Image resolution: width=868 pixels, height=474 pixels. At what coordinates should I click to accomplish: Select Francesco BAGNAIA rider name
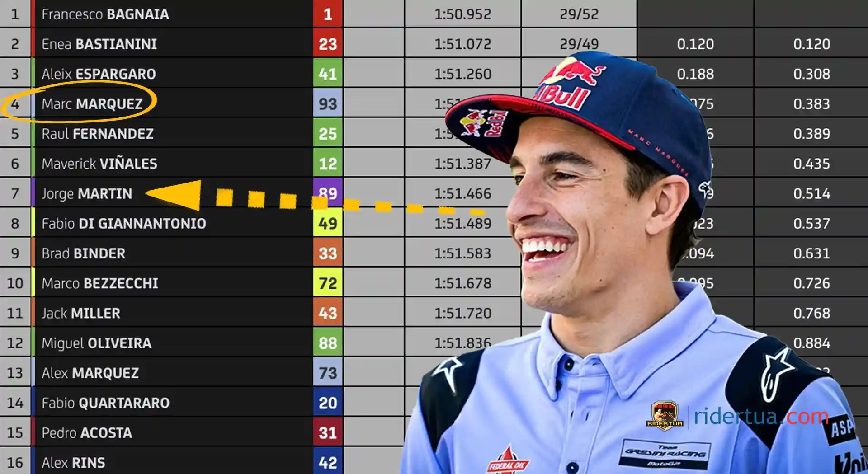coord(105,14)
